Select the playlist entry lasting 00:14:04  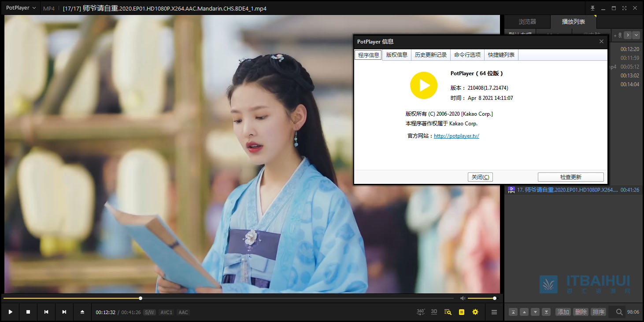630,84
